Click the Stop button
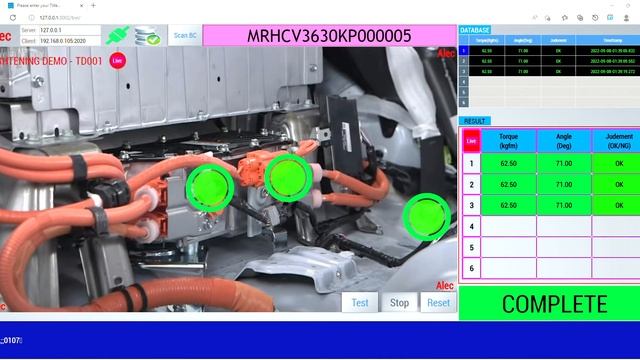This screenshot has height=360, width=640. (x=399, y=303)
